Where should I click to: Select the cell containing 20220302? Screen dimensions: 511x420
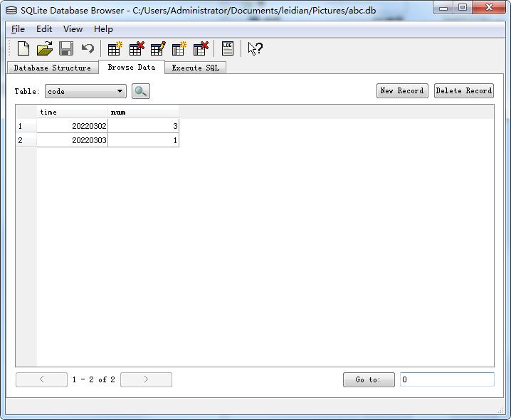pyautogui.click(x=72, y=126)
